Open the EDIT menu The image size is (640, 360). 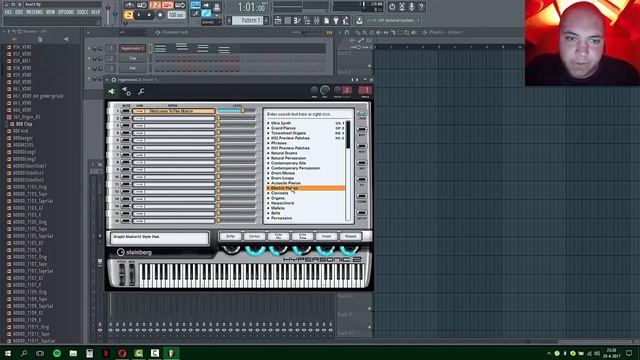[x=19, y=12]
